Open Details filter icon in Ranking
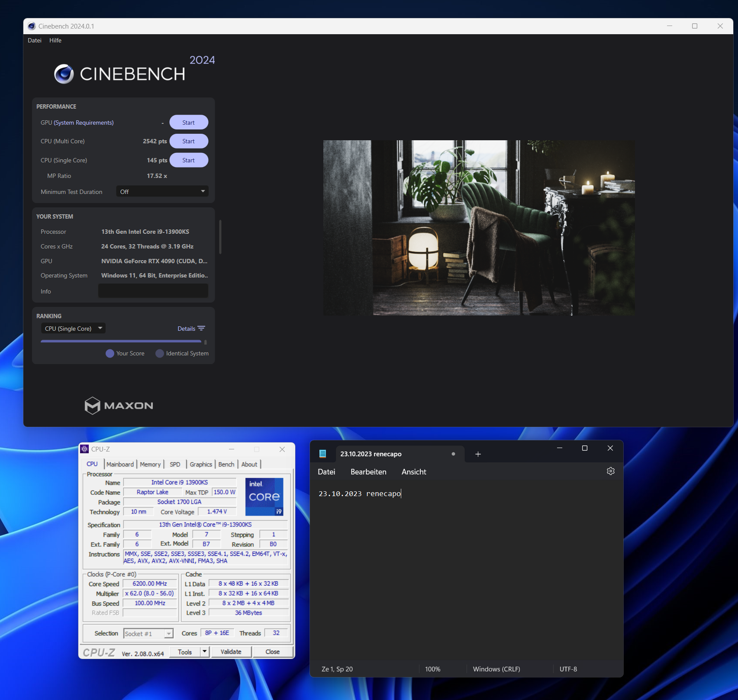 tap(201, 329)
